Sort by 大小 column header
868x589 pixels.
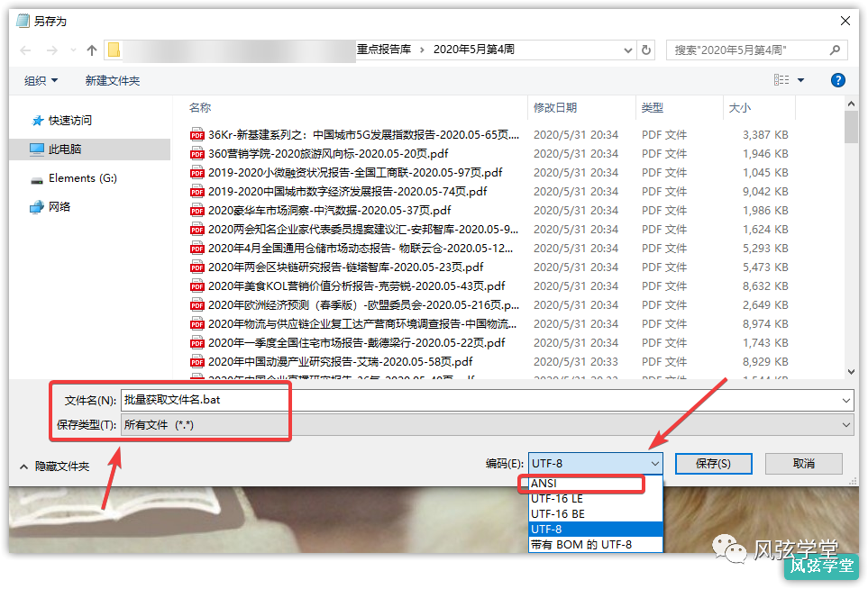(740, 108)
